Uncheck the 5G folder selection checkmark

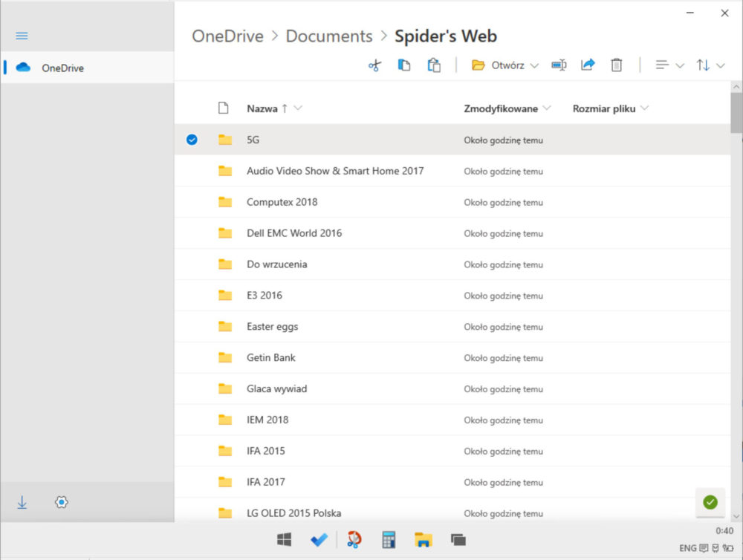(x=192, y=140)
